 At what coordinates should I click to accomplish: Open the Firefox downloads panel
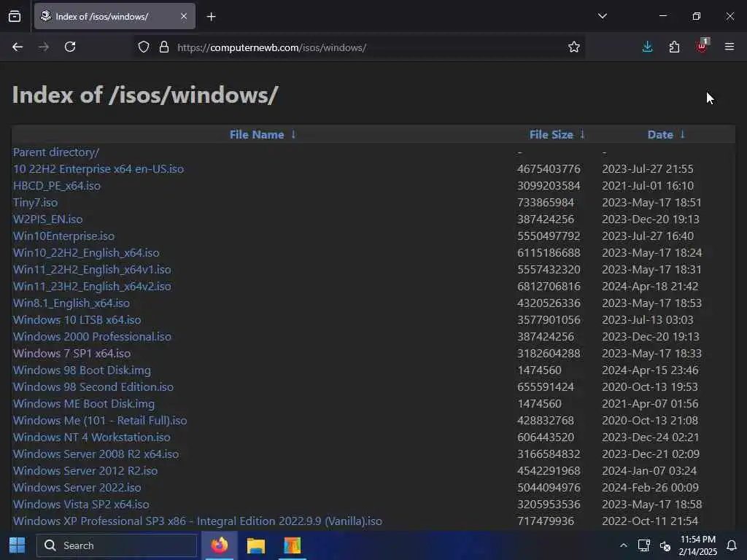coord(648,47)
